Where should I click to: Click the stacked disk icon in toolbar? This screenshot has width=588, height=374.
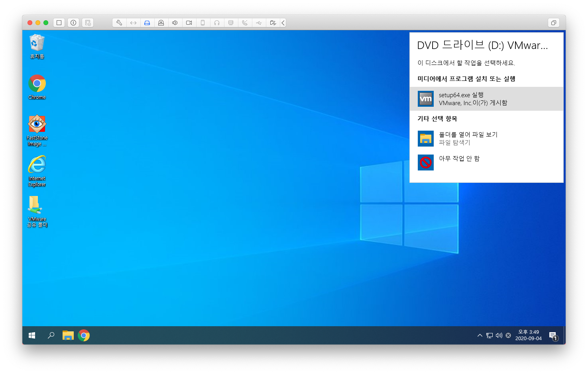[x=231, y=23]
